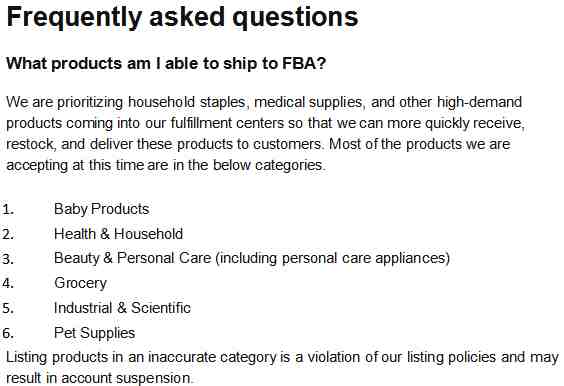Viewport: 564px width, 386px height.
Task: Click the 'What products am I able to ship to FBA?' question
Action: tap(166, 64)
